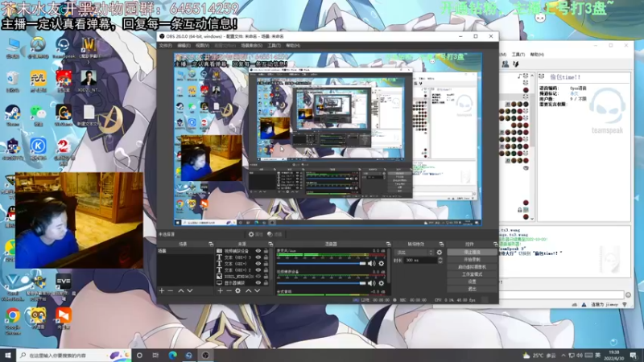This screenshot has height=362, width=644.
Task: Open Google Chrome desktop shortcut
Action: coord(13,321)
